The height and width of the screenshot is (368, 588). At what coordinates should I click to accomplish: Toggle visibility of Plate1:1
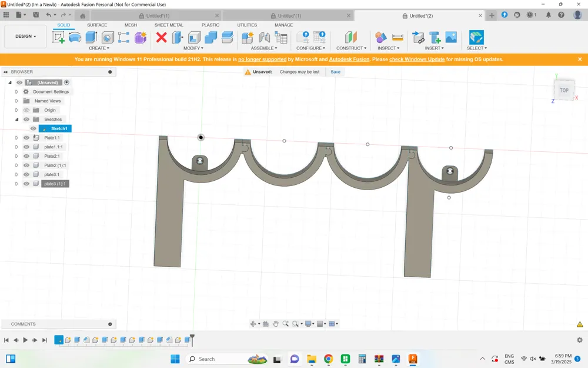pyautogui.click(x=26, y=137)
